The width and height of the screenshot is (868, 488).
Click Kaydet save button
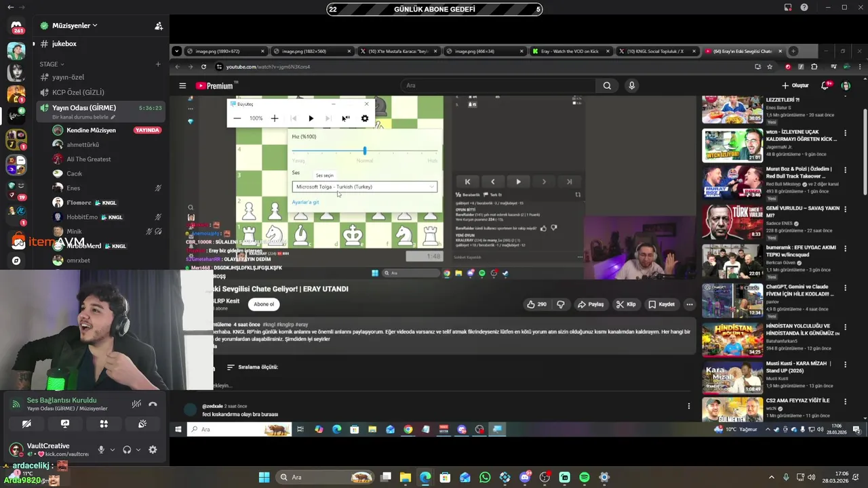coord(662,304)
